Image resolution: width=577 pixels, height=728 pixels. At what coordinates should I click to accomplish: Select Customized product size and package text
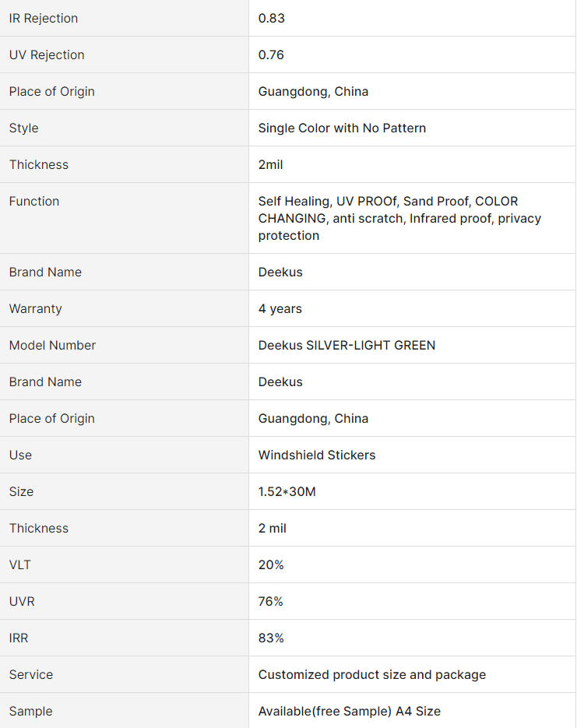tap(372, 674)
